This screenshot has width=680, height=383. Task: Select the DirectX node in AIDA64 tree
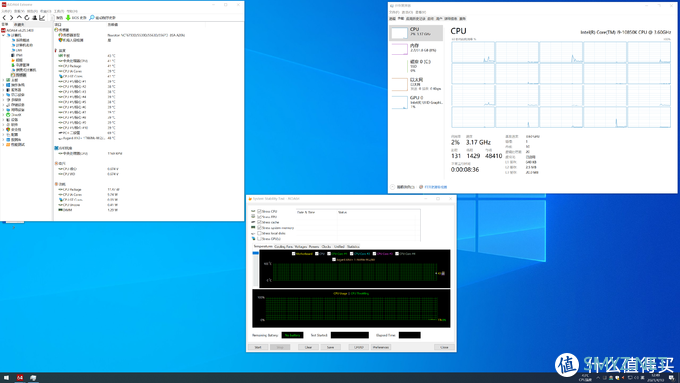(x=14, y=115)
